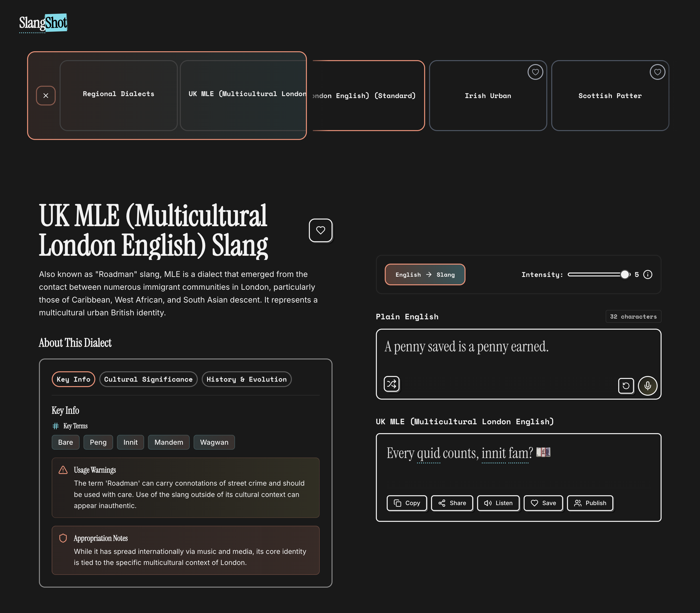This screenshot has height=613, width=700.
Task: Switch to Cultural Significance tab
Action: [x=148, y=379]
